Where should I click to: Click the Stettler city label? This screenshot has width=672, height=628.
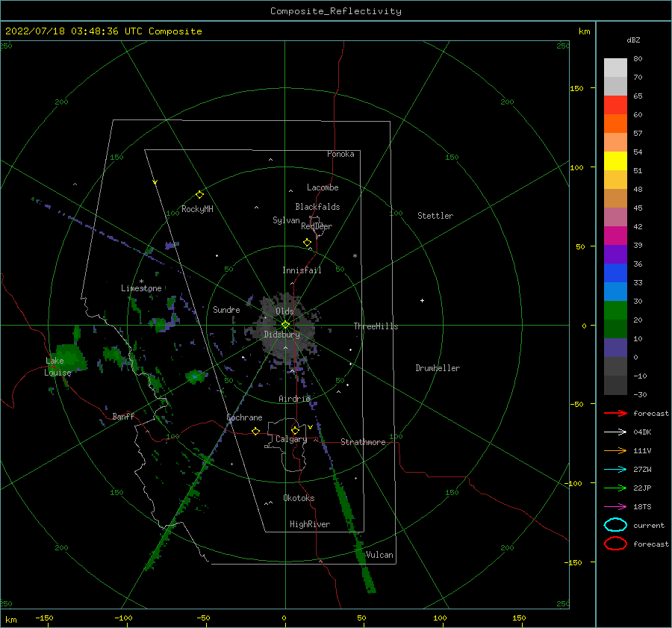click(435, 216)
